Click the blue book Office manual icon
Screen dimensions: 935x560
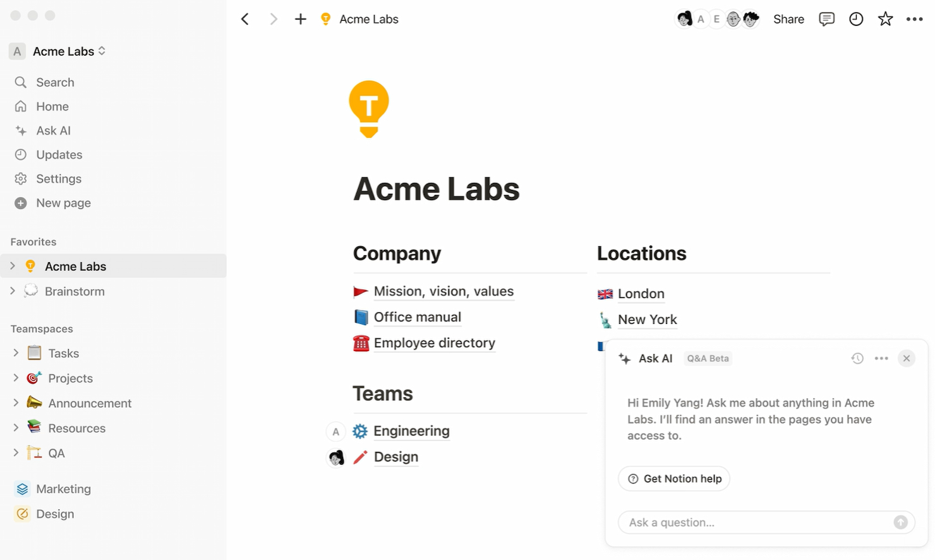click(x=361, y=317)
